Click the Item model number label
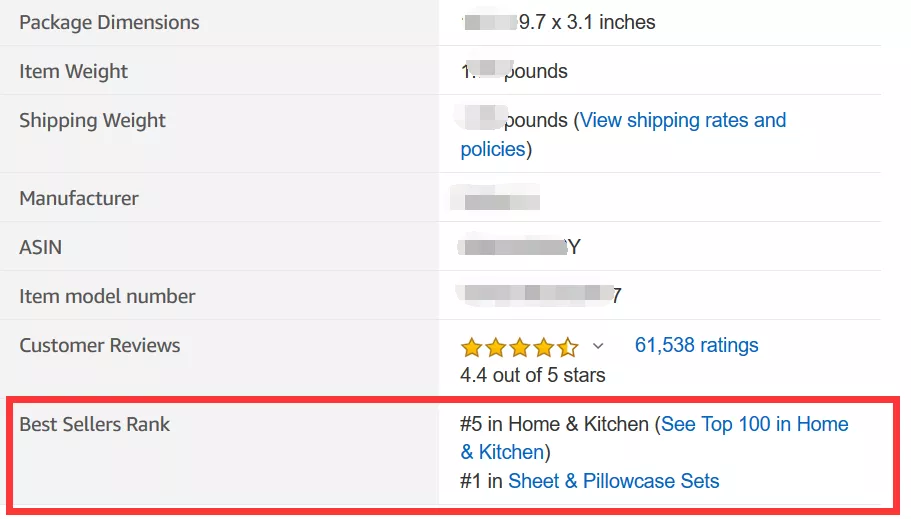The width and height of the screenshot is (911, 519). (107, 296)
